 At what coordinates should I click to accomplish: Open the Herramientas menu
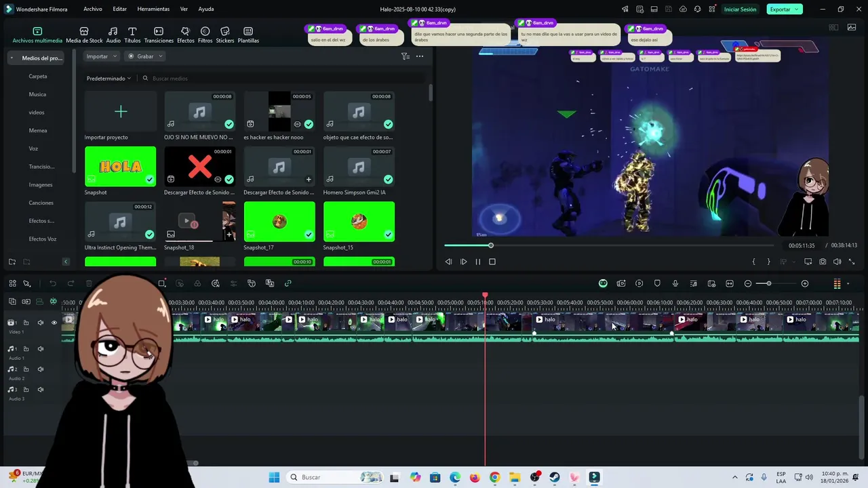point(153,9)
